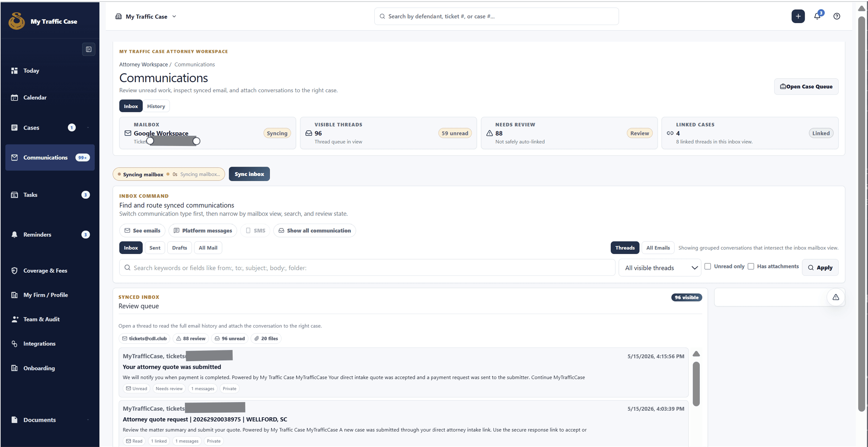Screen dimensions: 868x447
Task: Click the review queue scroll-up arrow
Action: pos(696,354)
